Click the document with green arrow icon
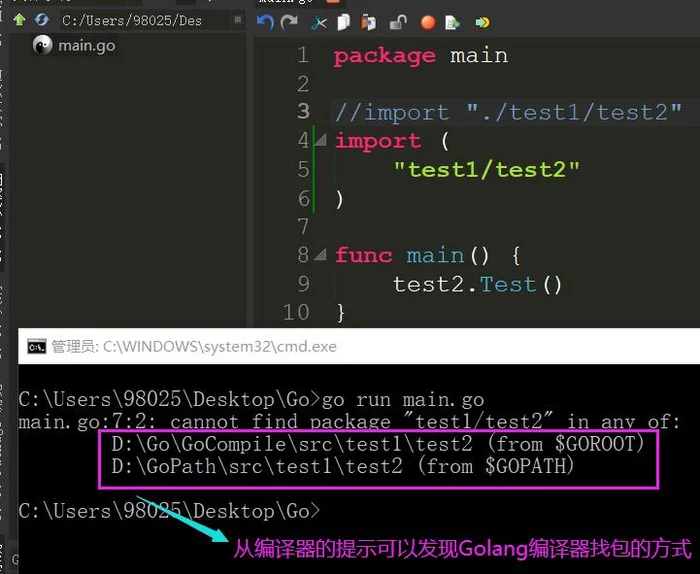Image resolution: width=700 pixels, height=574 pixels. [x=452, y=22]
